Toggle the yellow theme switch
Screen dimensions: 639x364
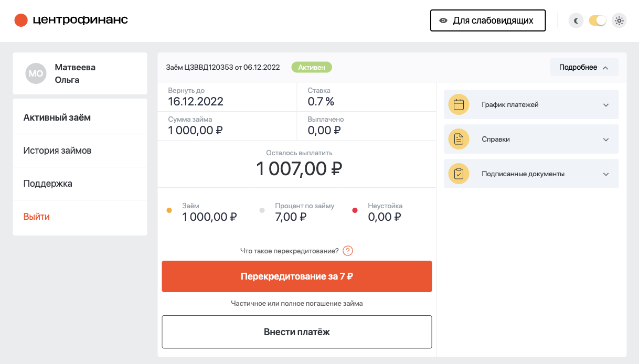coord(598,21)
